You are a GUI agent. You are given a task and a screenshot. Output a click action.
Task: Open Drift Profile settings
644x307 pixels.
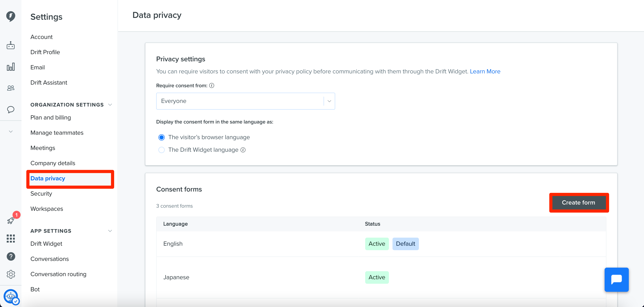(x=45, y=52)
